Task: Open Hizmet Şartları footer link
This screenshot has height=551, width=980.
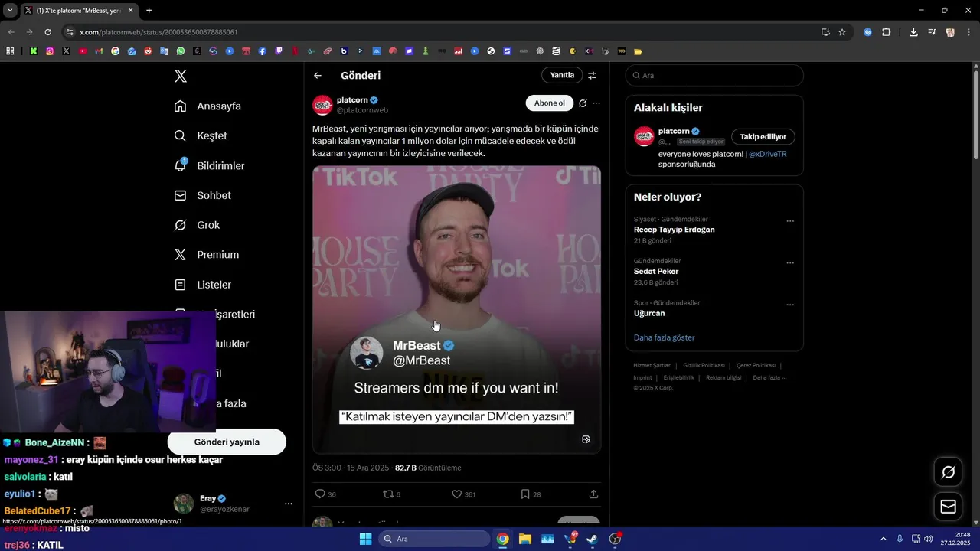Action: pos(652,366)
